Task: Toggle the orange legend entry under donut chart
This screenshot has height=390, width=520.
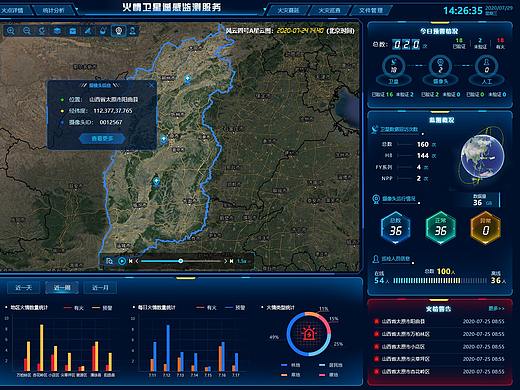Action: (291, 375)
